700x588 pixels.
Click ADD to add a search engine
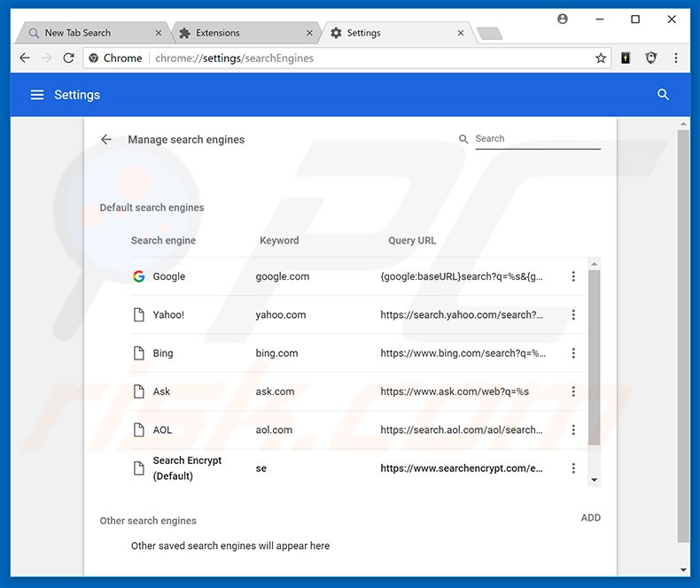tap(591, 517)
